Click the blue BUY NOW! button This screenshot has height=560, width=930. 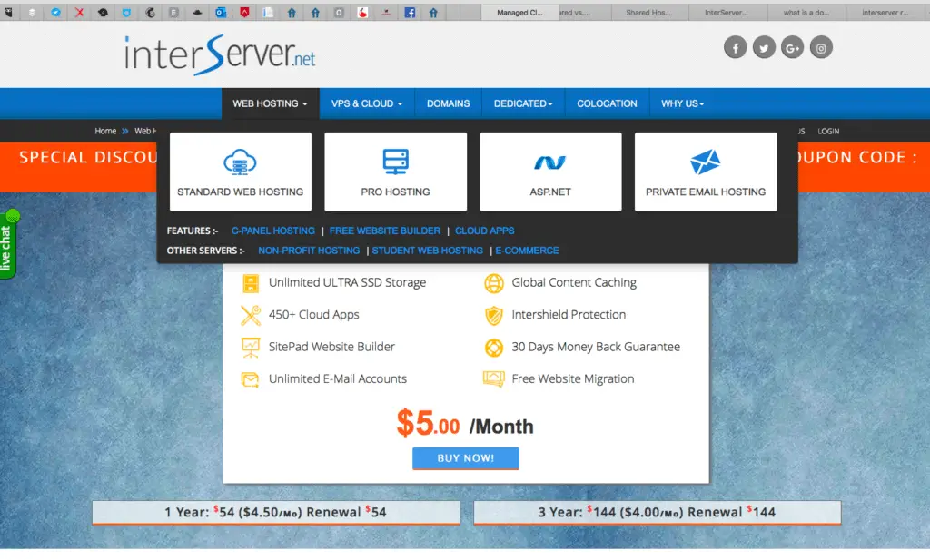coord(466,458)
